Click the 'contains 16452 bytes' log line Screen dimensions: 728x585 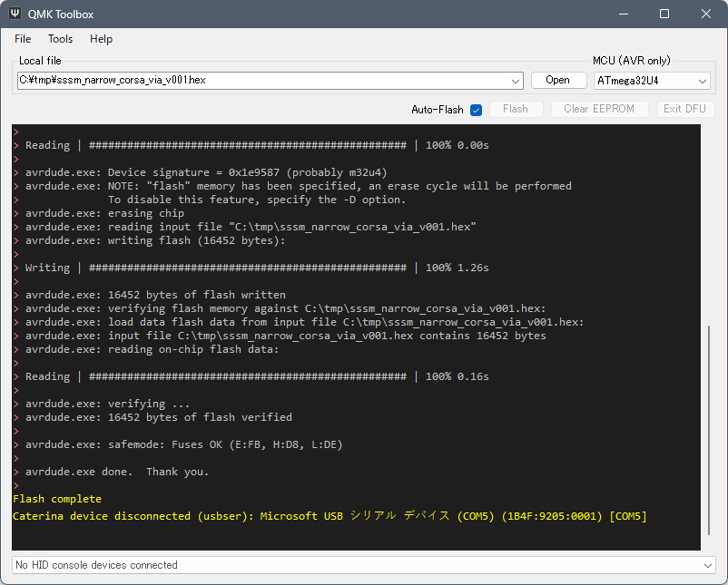click(285, 336)
